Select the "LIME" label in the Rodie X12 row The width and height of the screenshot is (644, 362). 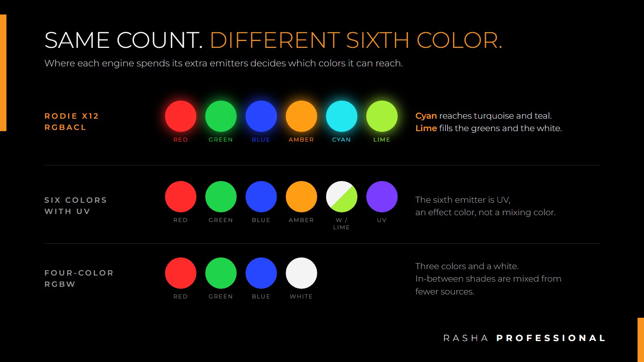pos(382,140)
